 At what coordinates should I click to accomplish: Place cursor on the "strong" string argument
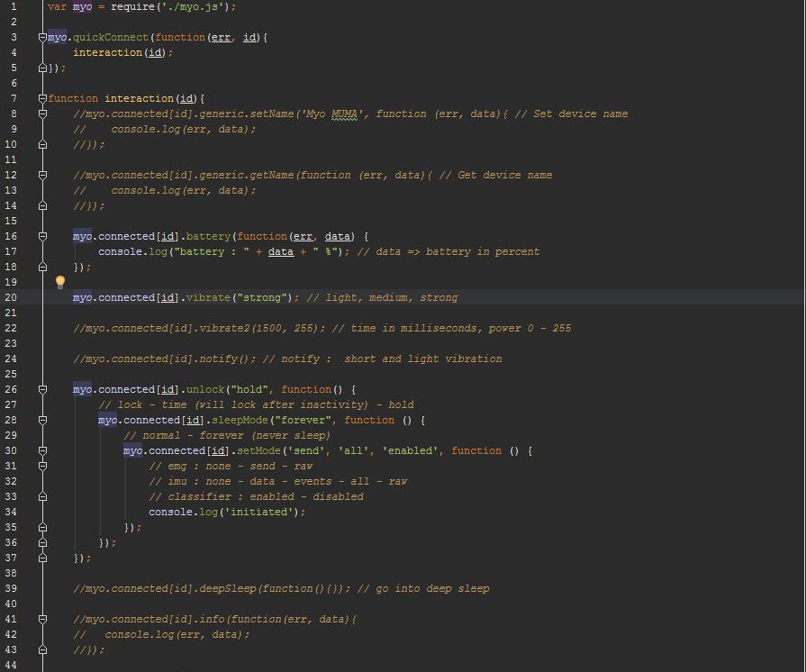pos(266,297)
